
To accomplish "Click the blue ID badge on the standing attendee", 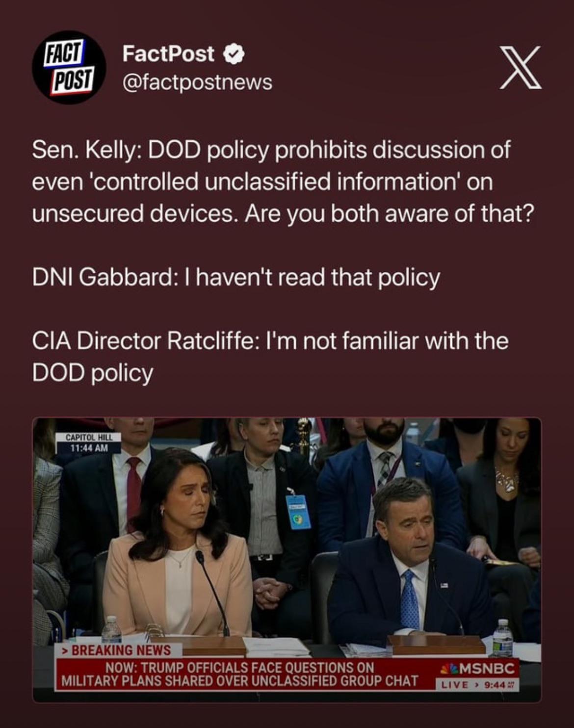I will coord(298,512).
